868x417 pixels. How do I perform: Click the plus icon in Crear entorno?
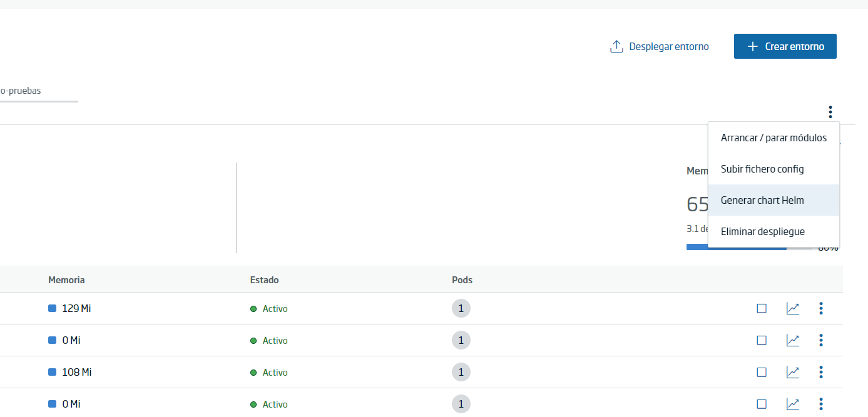point(753,46)
